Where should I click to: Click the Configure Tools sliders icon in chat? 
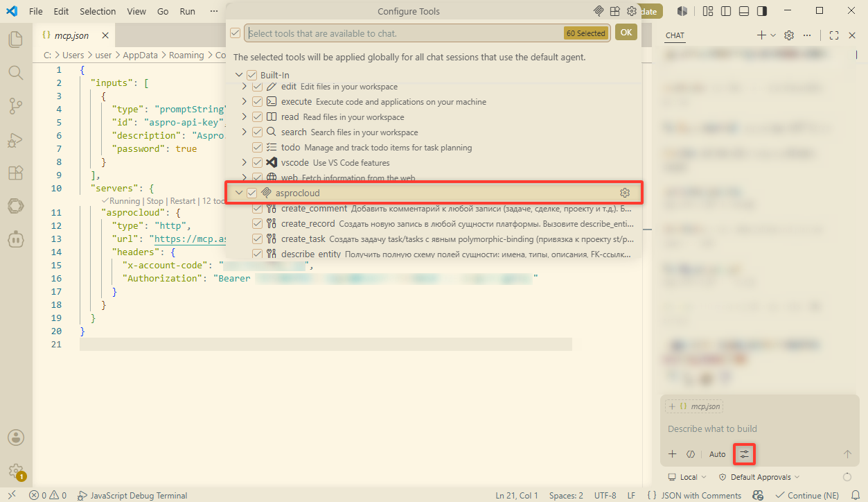click(x=745, y=454)
